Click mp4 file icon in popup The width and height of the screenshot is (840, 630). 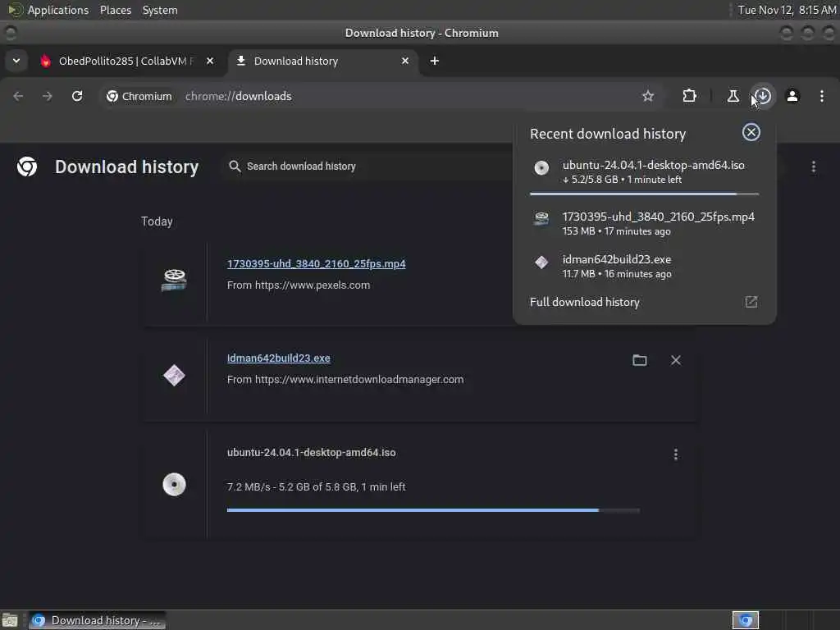pyautogui.click(x=541, y=218)
